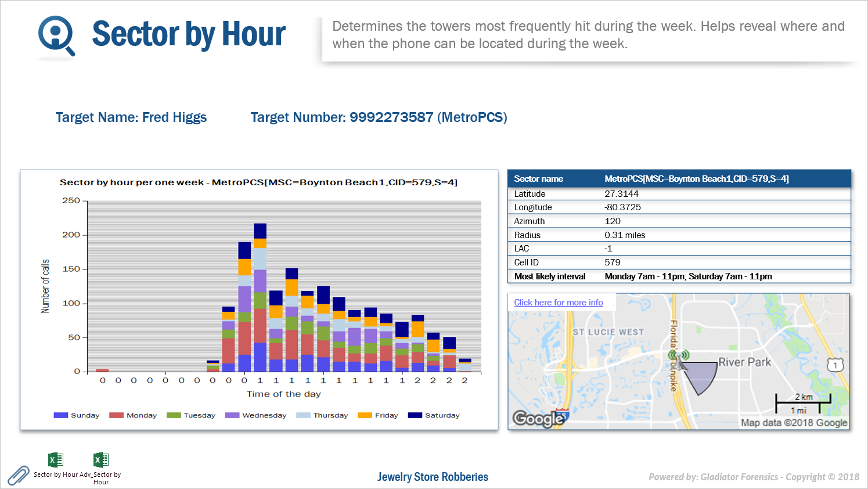
Task: Click the map scale bar showing 2 km
Action: click(803, 399)
